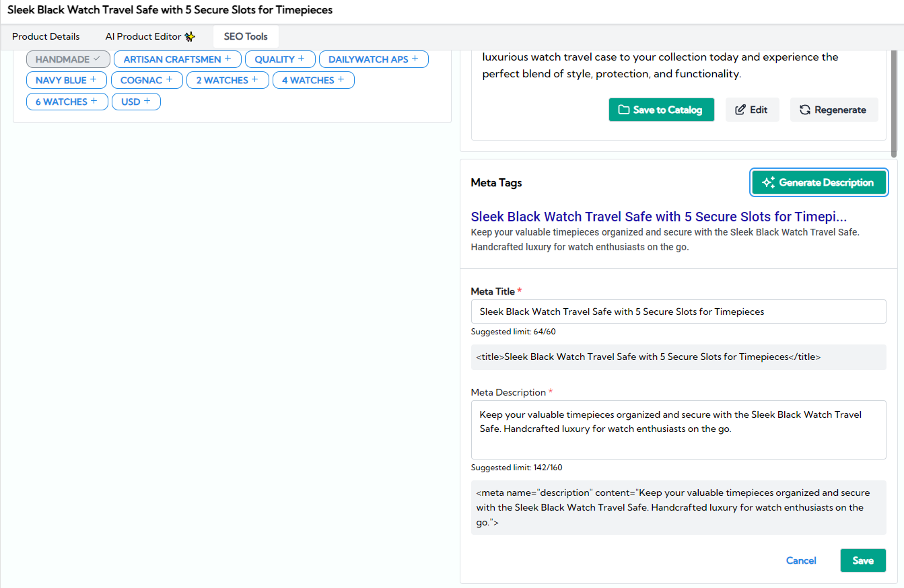Add the ARTISAN CRAFTSMEN tag
Screen dimensions: 904x588
[x=178, y=59]
